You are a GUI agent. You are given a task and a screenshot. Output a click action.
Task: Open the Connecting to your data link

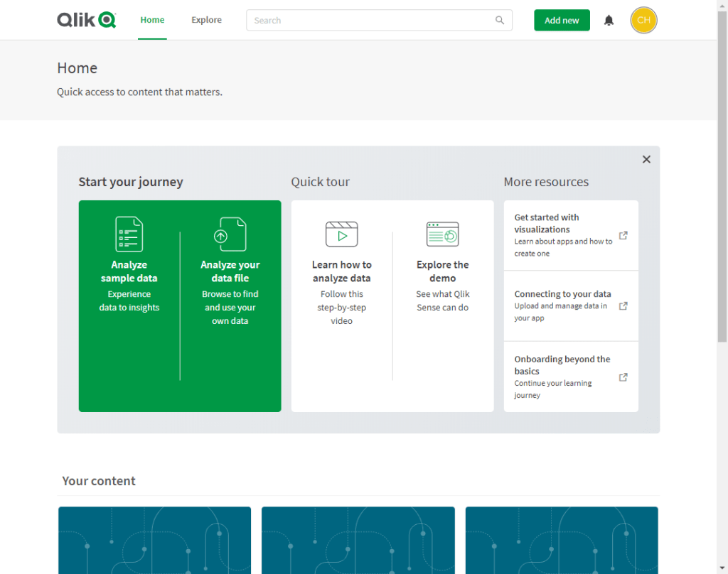pos(562,294)
